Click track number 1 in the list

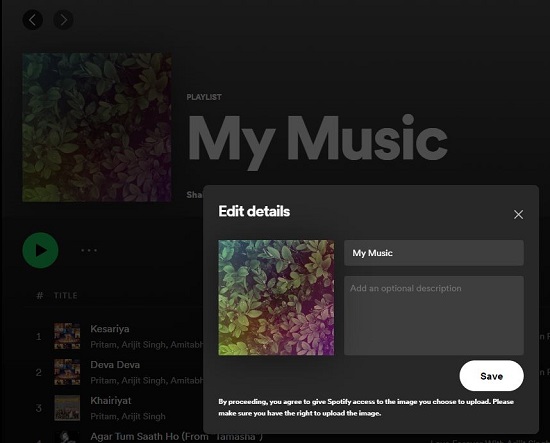[39, 337]
